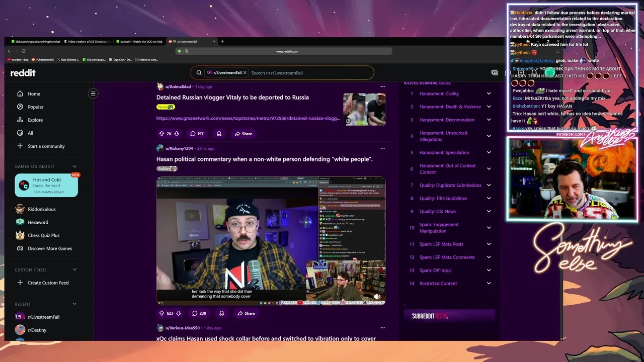Expand rule 2 Harassment: Death & Violence

pos(489,107)
